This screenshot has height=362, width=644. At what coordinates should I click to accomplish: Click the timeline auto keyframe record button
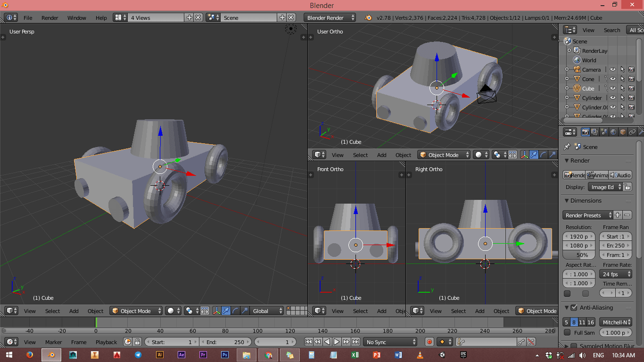(x=429, y=342)
